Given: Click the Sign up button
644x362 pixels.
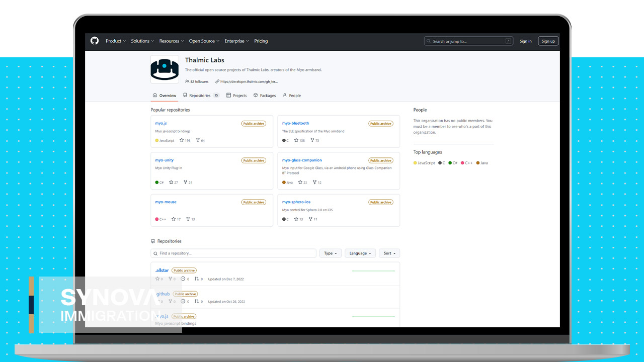Looking at the screenshot, I should 548,41.
